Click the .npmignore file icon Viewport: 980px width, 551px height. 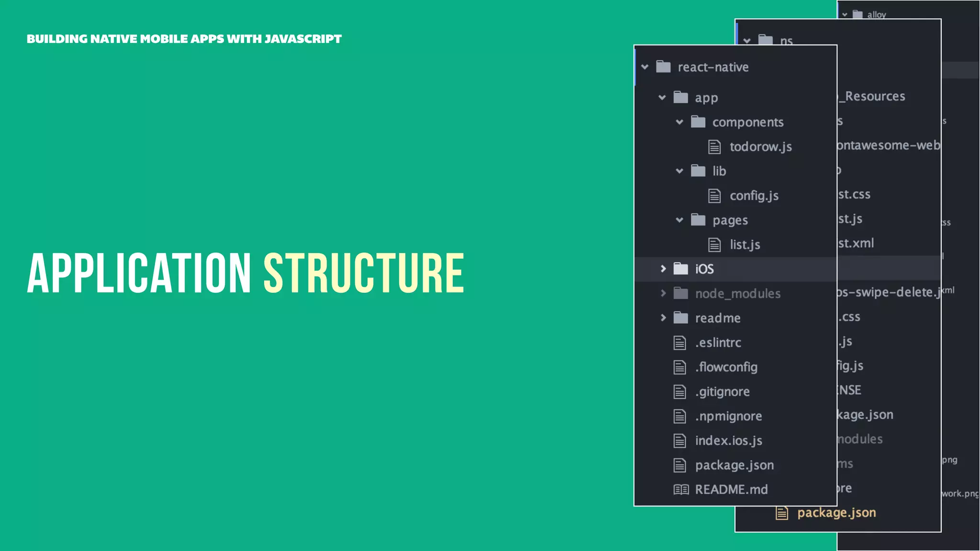pyautogui.click(x=680, y=416)
